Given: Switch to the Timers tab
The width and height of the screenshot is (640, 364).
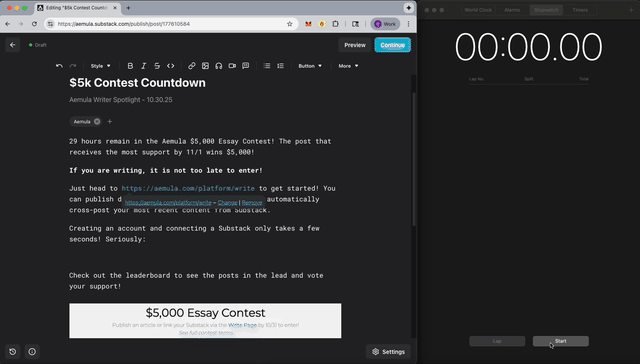Looking at the screenshot, I should (580, 10).
